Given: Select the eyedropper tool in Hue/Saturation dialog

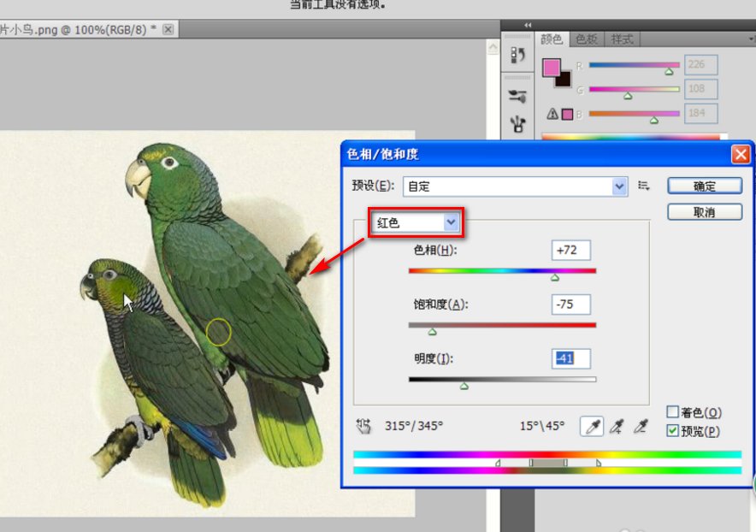Looking at the screenshot, I should 591,427.
